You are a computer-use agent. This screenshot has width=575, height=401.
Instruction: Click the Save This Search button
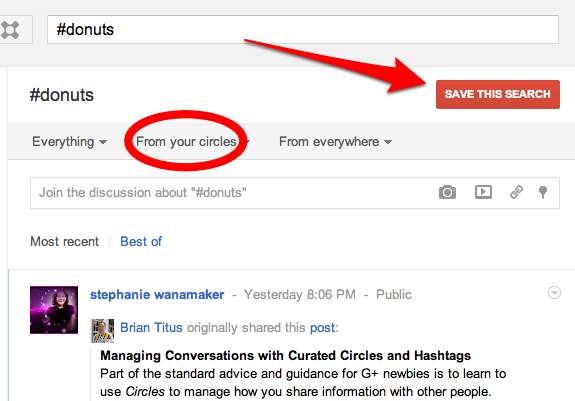point(498,94)
